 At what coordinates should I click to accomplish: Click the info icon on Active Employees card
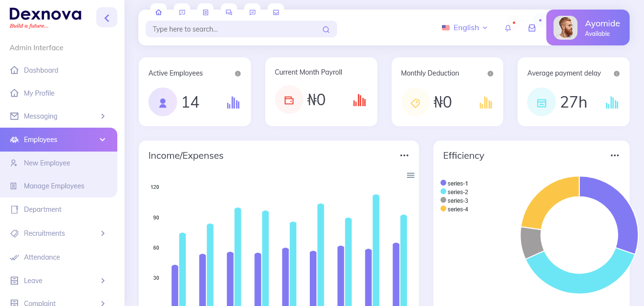pos(238,74)
